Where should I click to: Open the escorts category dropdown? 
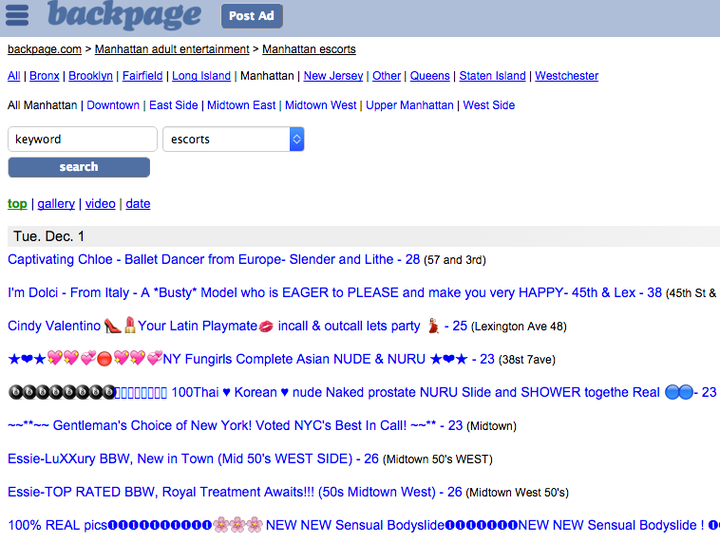click(233, 139)
